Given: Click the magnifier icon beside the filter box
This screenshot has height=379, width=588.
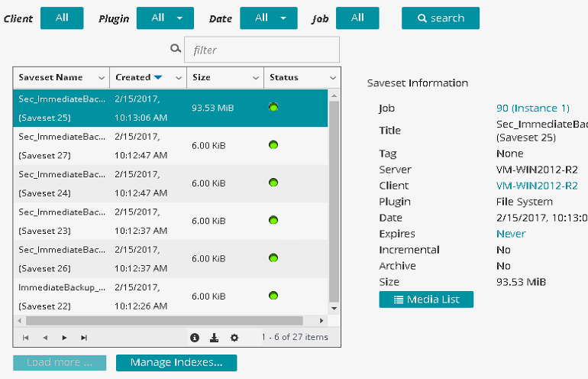Looking at the screenshot, I should pyautogui.click(x=176, y=48).
